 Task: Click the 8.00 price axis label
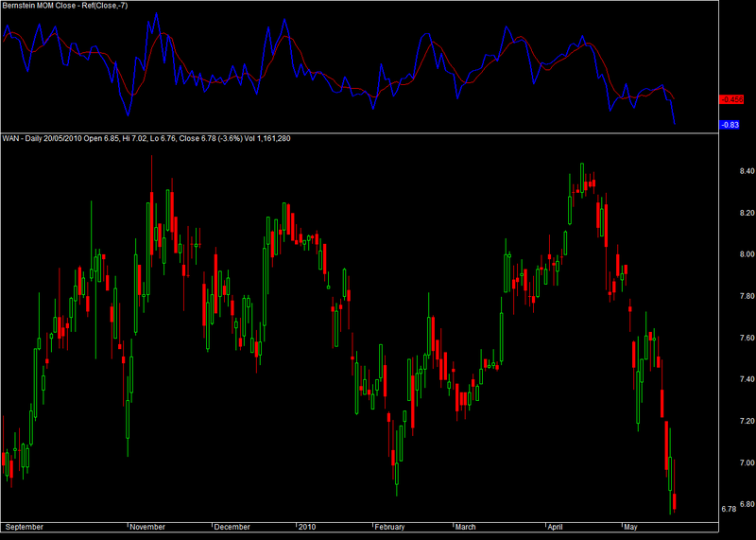click(747, 254)
